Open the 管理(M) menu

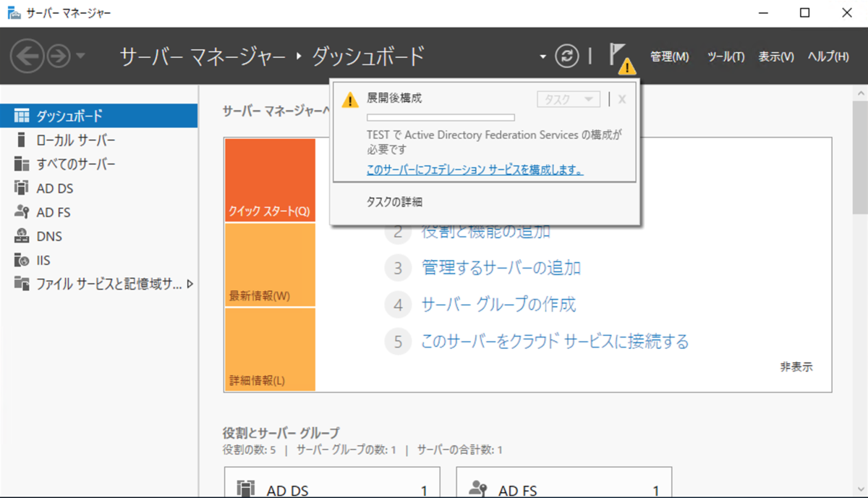tap(670, 56)
